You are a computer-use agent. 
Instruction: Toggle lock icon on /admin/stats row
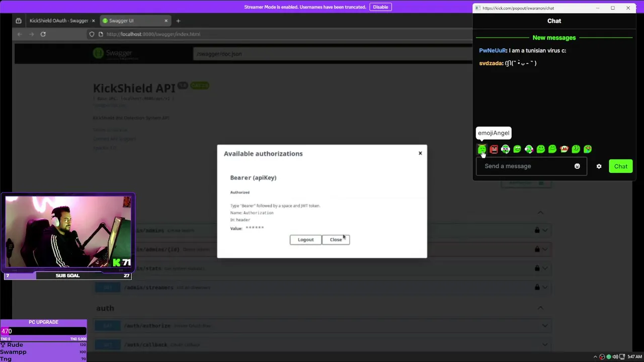[537, 268]
